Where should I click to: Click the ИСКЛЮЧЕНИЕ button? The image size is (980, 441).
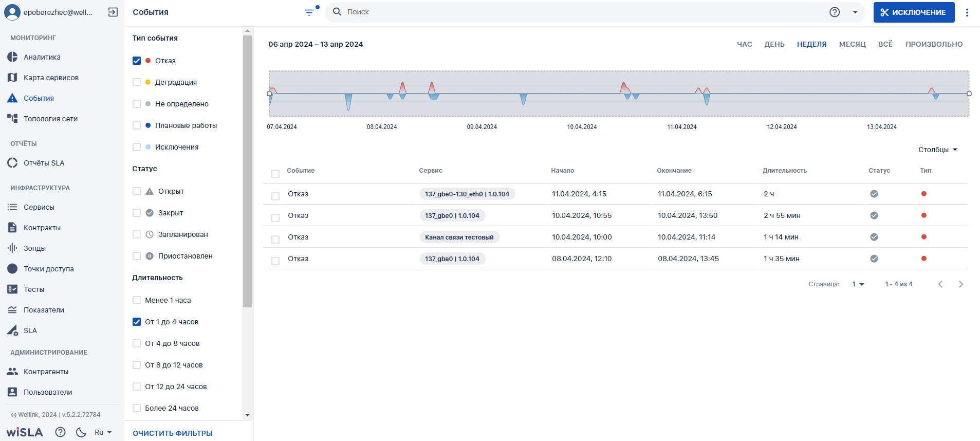click(914, 12)
